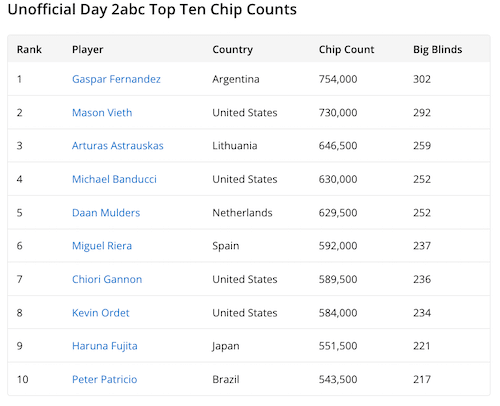Screen dimensions: 500x406
Task: Select the Daan Mulders link
Action: coord(106,213)
